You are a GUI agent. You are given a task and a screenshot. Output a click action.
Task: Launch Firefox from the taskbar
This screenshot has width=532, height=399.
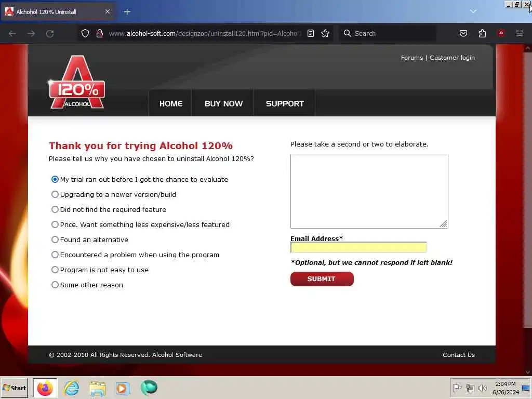point(45,388)
